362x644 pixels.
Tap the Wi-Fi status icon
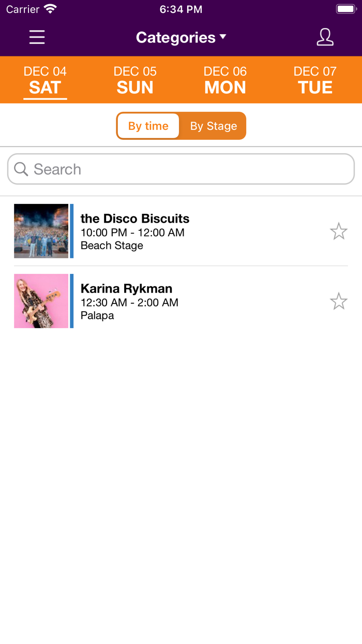point(50,9)
